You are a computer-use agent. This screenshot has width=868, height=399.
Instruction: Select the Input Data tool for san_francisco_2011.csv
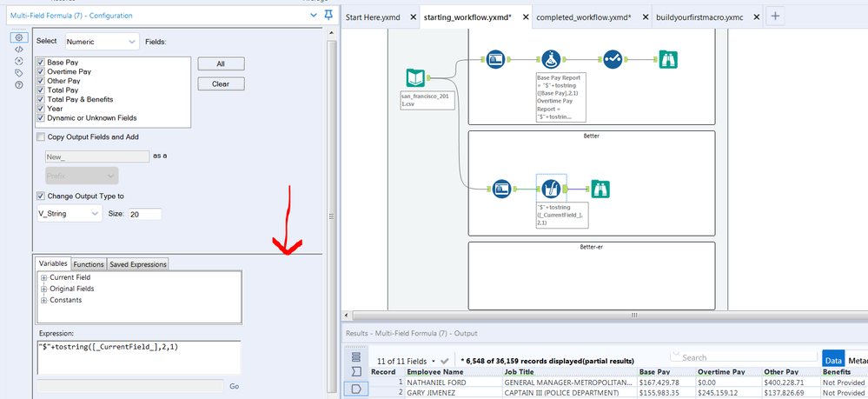tap(415, 78)
